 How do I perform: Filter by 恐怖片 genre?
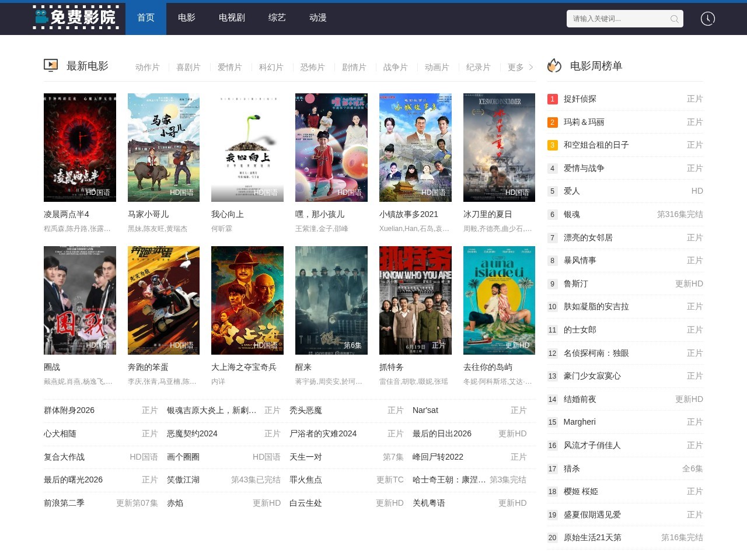tap(313, 67)
